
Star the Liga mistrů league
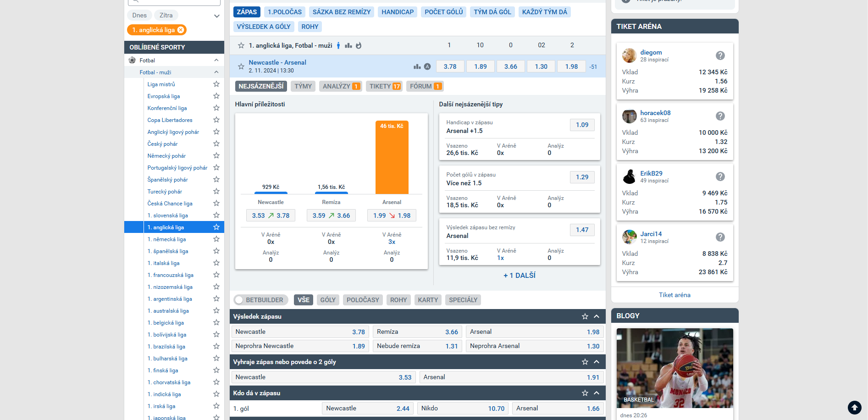tap(216, 84)
